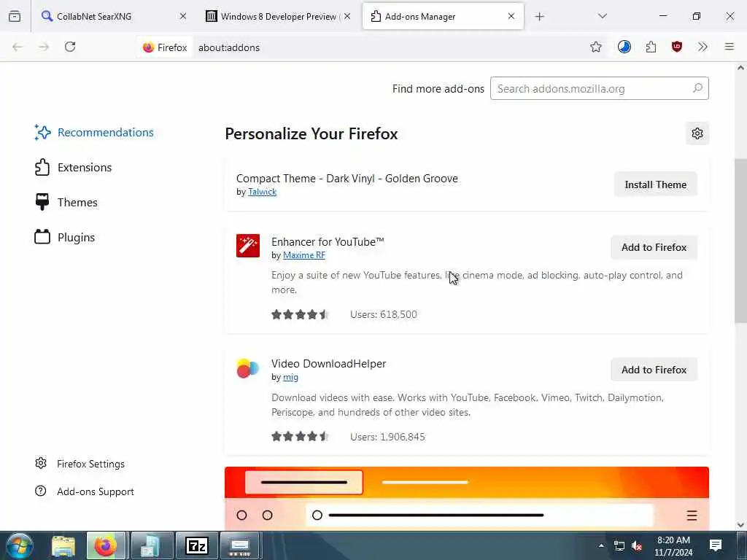Open a new tab with plus button
The height and width of the screenshot is (560, 747).
pos(539,17)
